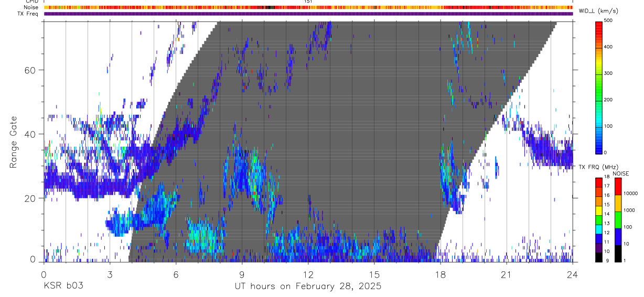644x297 pixels.
Task: Click the 'Noise' strip label at top left
Action: click(x=31, y=7)
